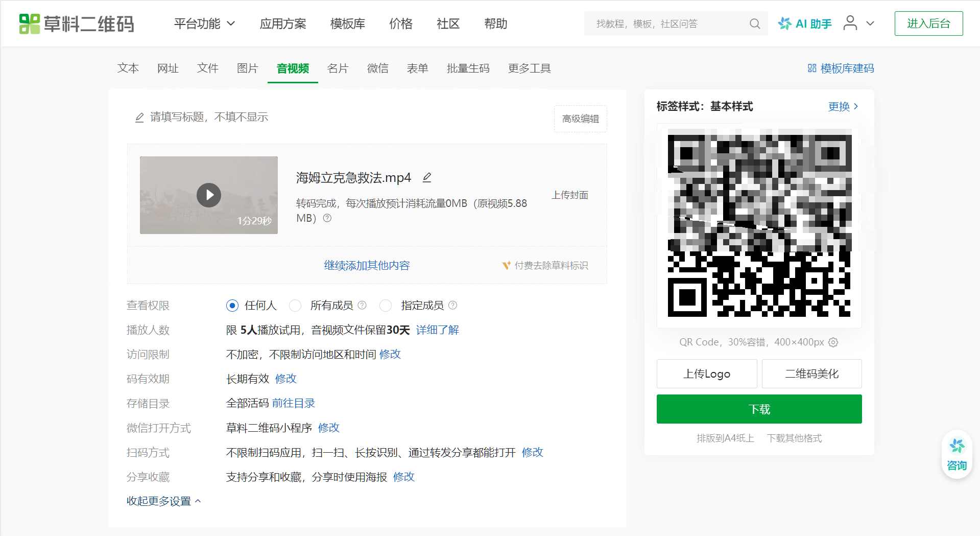Viewport: 980px width, 536px height.
Task: Click the help icon next to 所有成员
Action: click(x=362, y=305)
